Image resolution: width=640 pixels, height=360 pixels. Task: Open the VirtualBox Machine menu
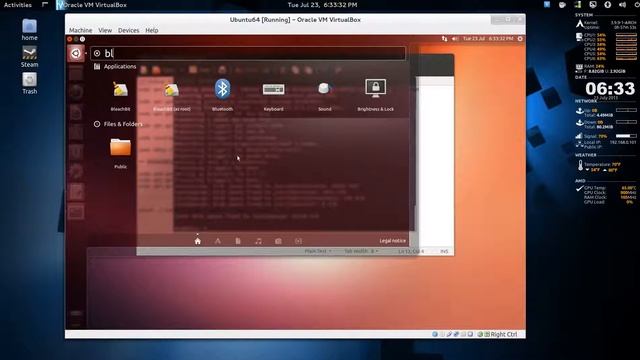coord(80,30)
